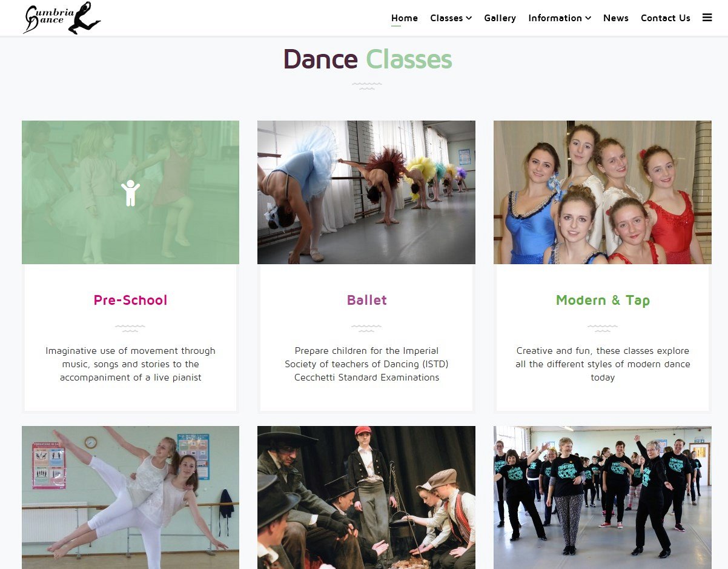
Task: Click the Modern & Tap group portrait photo
Action: point(603,192)
